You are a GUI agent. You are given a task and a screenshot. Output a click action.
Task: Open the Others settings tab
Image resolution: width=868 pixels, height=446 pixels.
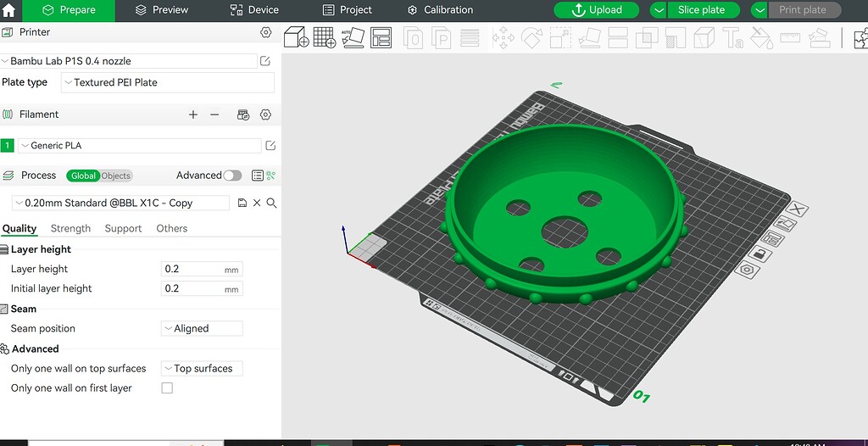[x=171, y=228]
